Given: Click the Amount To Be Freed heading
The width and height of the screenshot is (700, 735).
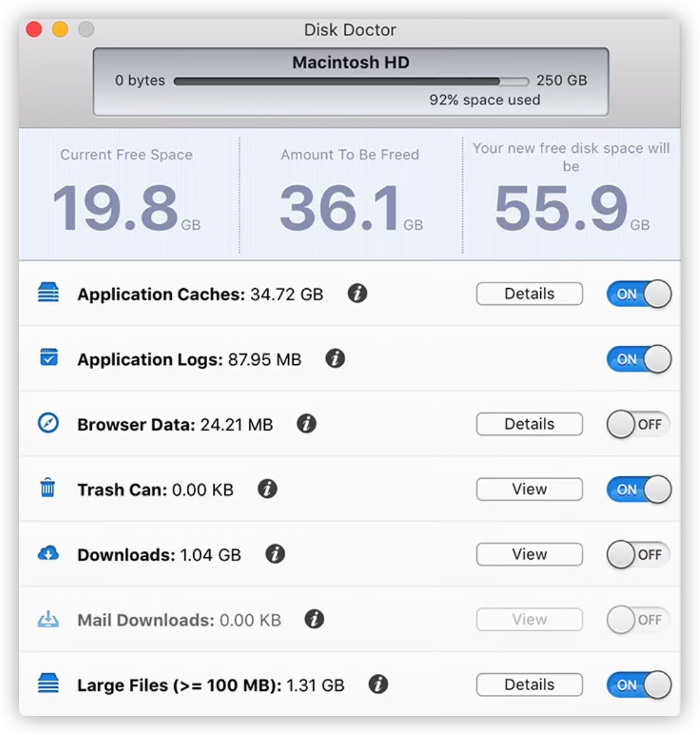Looking at the screenshot, I should 350,155.
